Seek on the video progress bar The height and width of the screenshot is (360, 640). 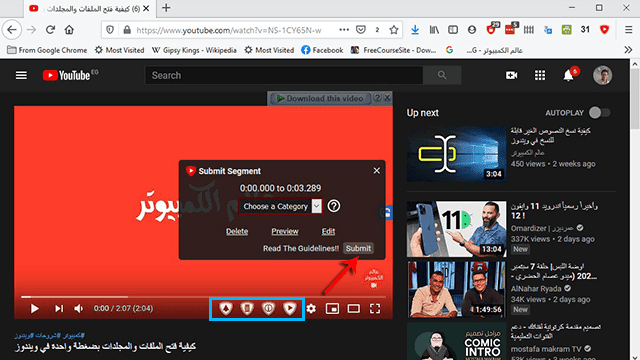tap(203, 297)
